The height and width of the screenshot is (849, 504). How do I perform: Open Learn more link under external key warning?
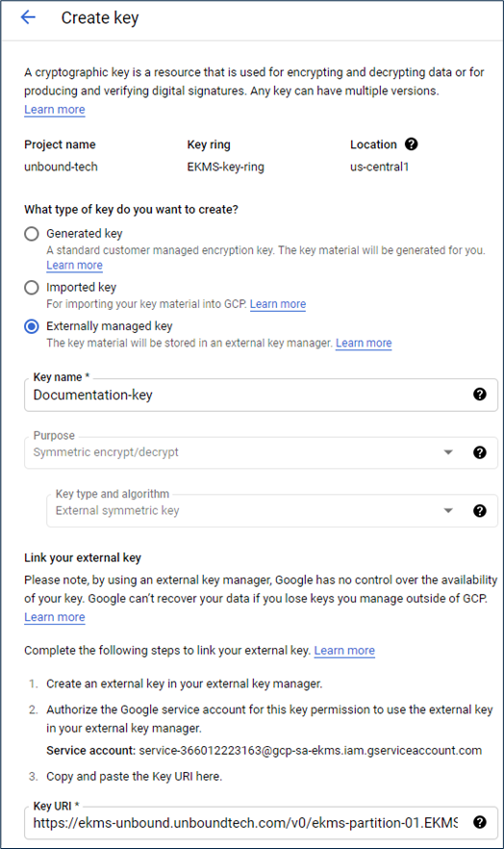tap(55, 617)
